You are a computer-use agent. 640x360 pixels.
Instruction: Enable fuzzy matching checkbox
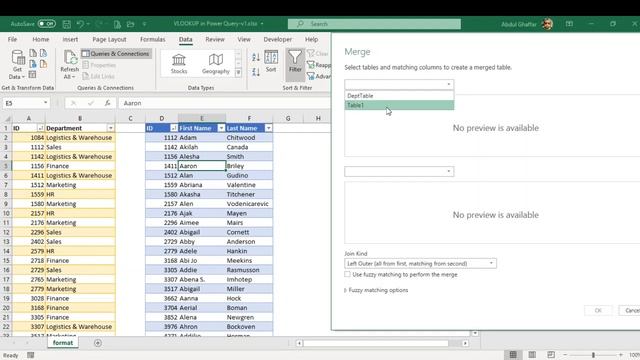point(347,274)
